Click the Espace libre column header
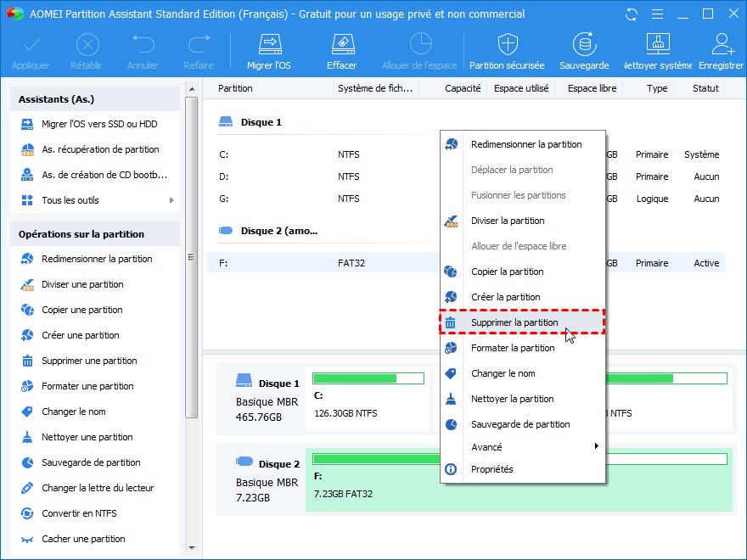This screenshot has width=747, height=560. 592,88
